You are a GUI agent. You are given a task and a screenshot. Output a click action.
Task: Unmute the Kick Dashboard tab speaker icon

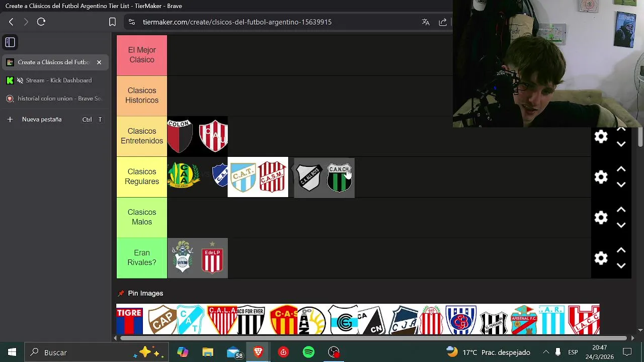click(20, 80)
